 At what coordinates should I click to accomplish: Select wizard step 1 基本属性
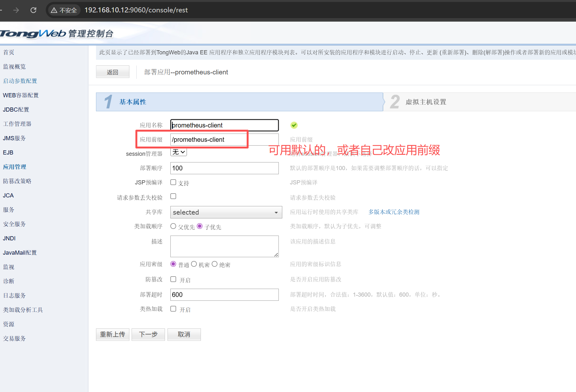(239, 102)
